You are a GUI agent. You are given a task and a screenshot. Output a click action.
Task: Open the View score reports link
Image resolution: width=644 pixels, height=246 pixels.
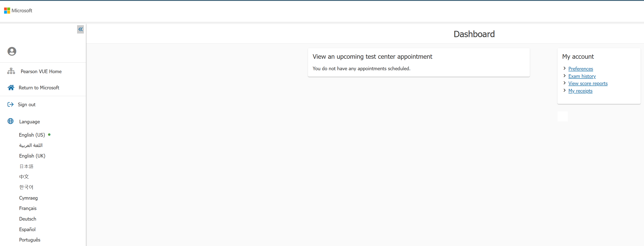click(588, 83)
